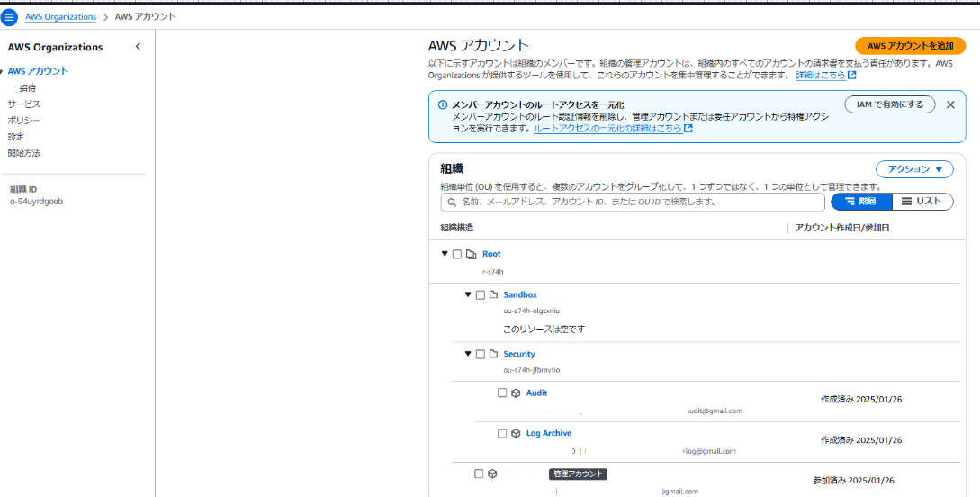Click the Root organization icon
The height and width of the screenshot is (497, 980).
tap(472, 254)
